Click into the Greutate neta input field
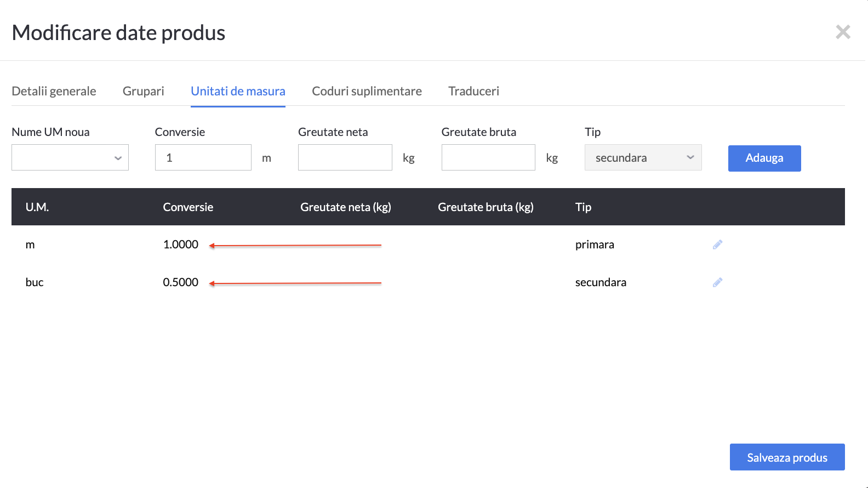 (345, 158)
